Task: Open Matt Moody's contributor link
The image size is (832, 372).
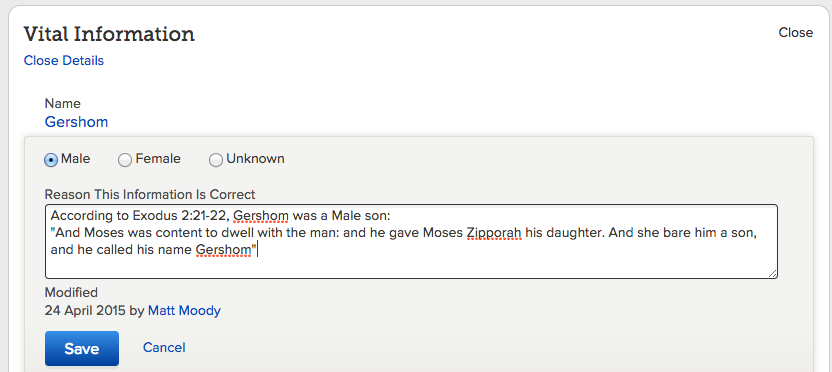Action: point(184,311)
